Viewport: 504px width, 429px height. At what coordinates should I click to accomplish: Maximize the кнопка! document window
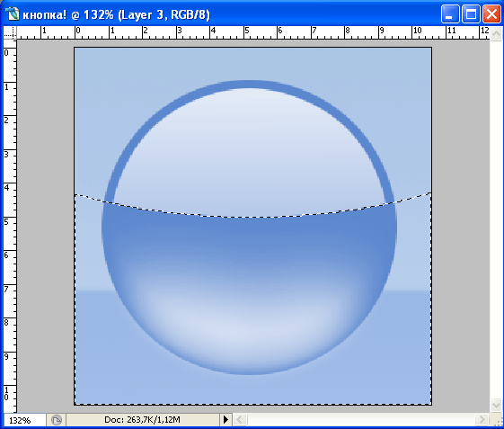pos(471,14)
